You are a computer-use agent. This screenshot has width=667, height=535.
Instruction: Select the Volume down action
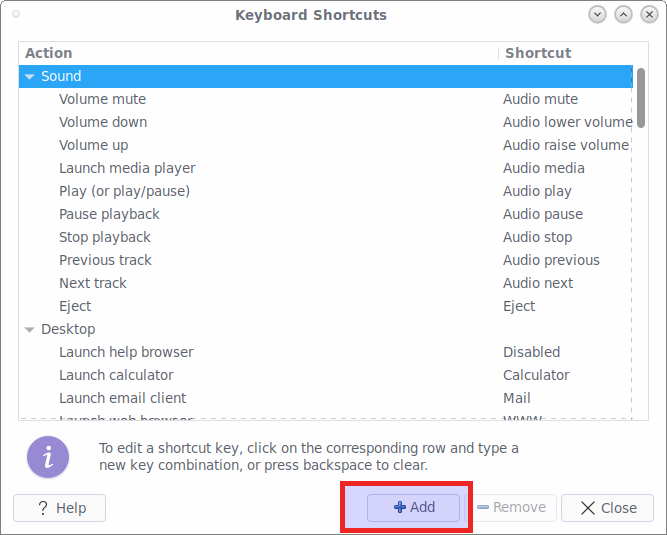point(103,122)
